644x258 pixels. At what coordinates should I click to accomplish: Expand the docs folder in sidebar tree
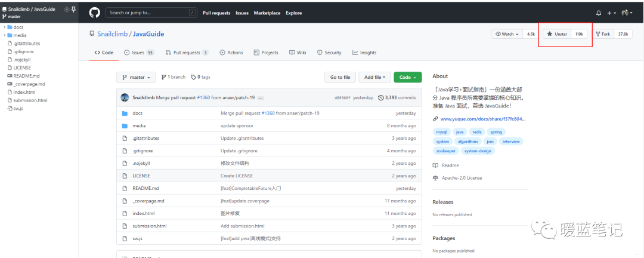click(x=5, y=27)
